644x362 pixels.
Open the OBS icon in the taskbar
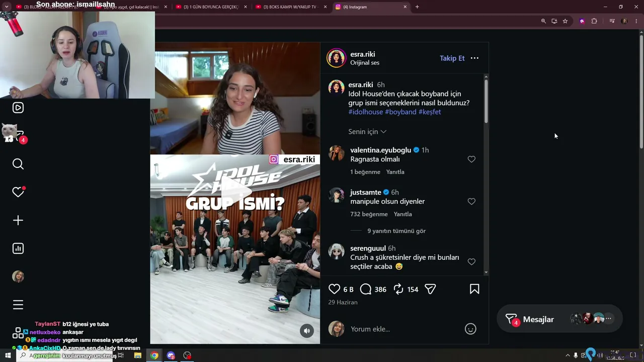[x=188, y=355]
